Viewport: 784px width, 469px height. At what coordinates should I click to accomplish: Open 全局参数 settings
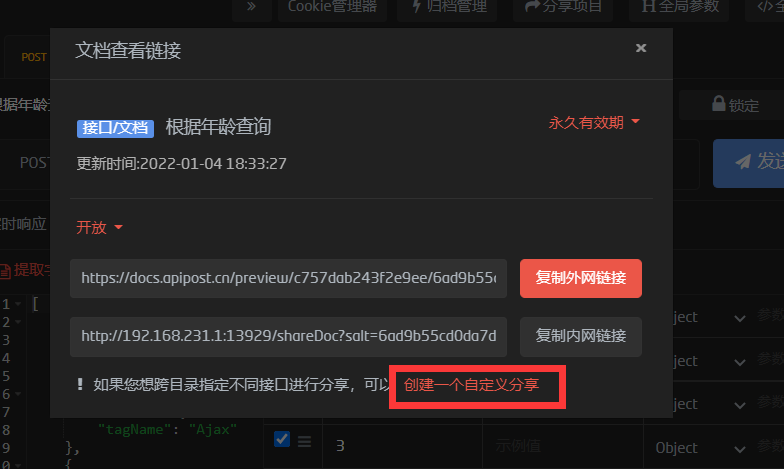679,7
